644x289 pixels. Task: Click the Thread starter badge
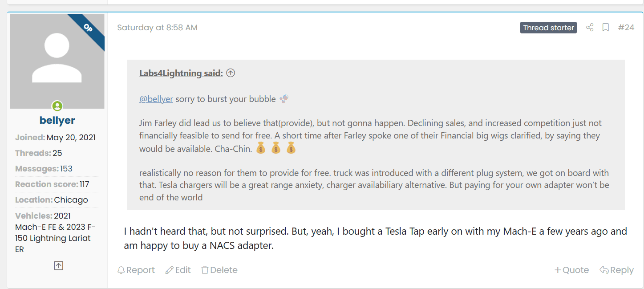click(548, 28)
